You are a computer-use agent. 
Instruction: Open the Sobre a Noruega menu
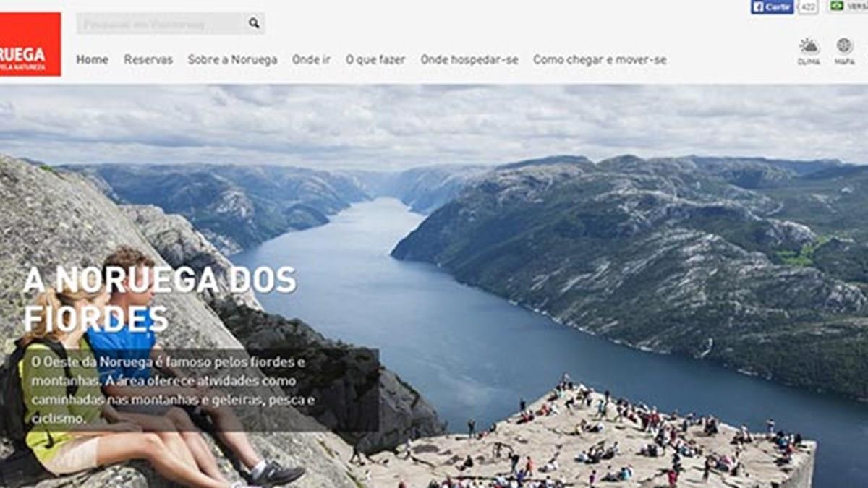click(x=232, y=60)
